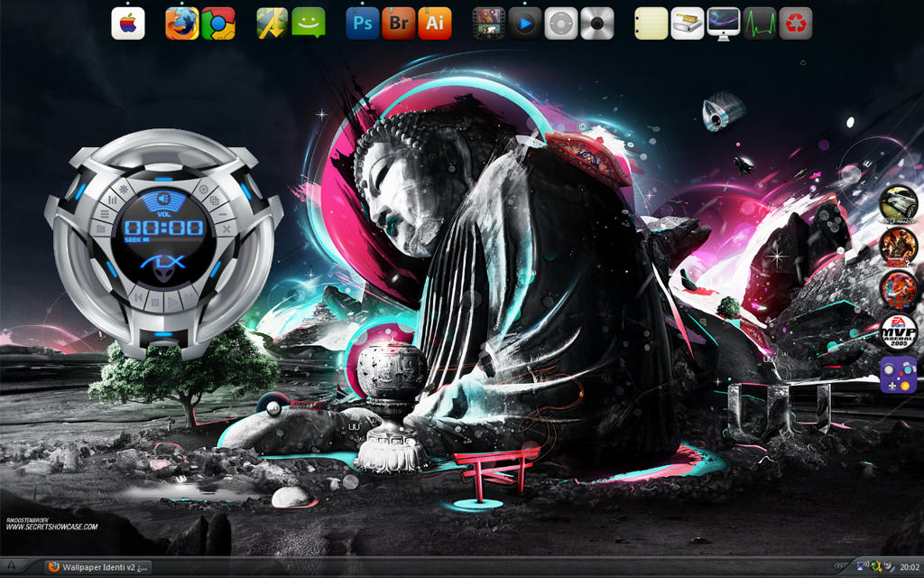Launch MVP Baseball 2005 shortcut

[x=898, y=332]
